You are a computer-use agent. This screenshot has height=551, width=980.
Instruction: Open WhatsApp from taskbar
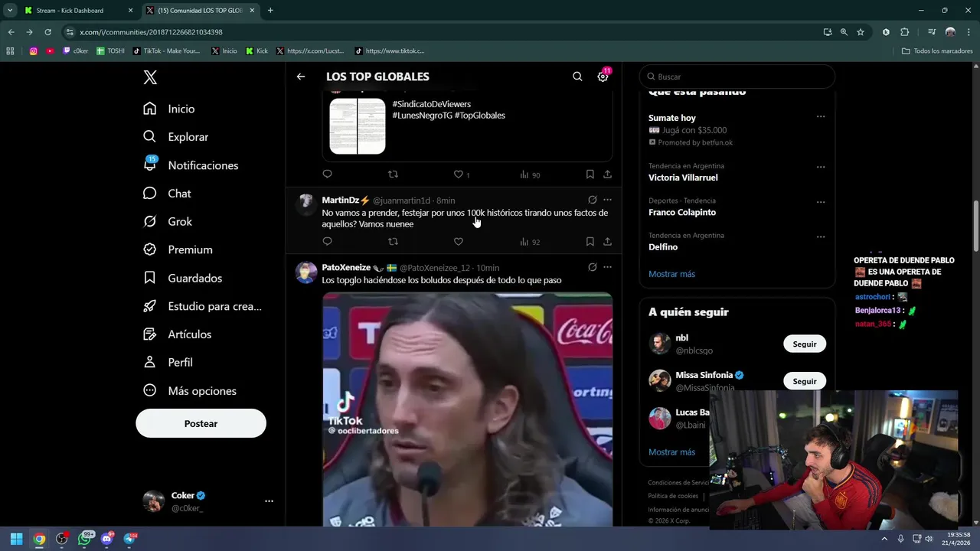[x=85, y=539]
